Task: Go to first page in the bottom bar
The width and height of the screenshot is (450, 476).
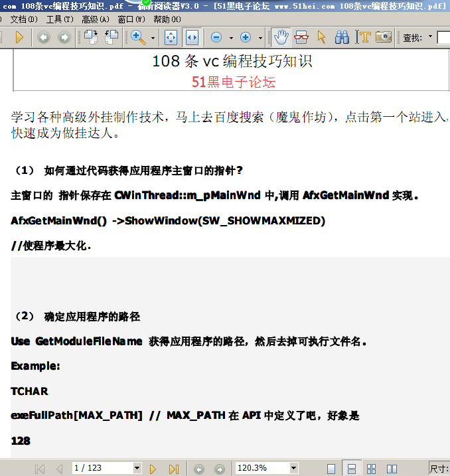Action: click(40, 469)
